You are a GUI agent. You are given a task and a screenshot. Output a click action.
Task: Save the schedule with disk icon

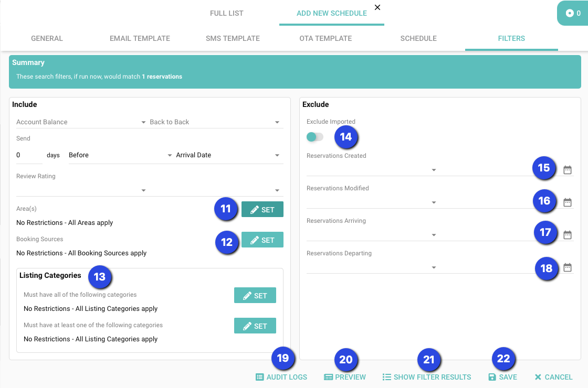tap(502, 377)
